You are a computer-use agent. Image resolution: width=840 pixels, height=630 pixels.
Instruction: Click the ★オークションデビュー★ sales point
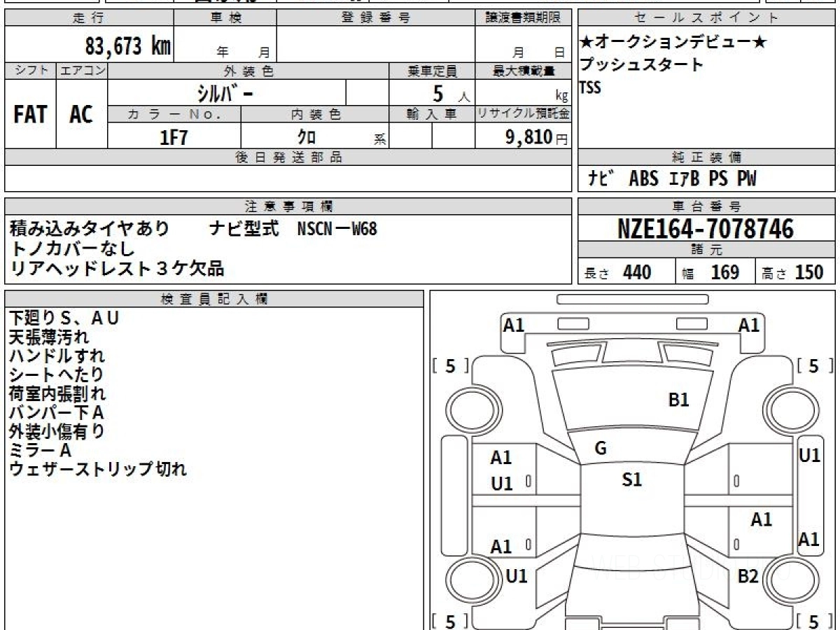[x=673, y=43]
